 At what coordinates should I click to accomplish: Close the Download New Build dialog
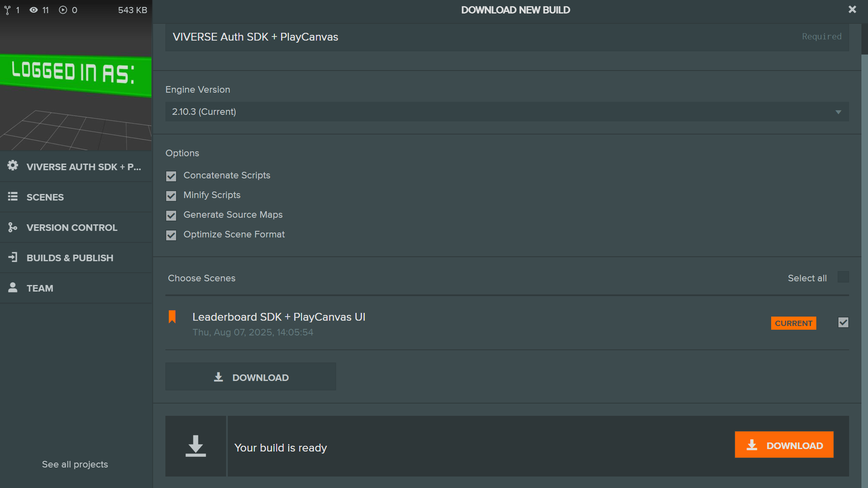coord(852,9)
